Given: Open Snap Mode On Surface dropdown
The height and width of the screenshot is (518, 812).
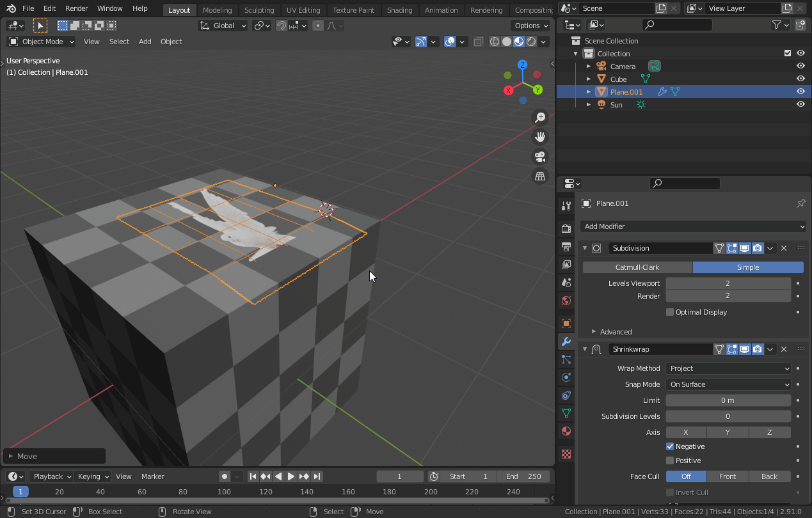Looking at the screenshot, I should [728, 384].
